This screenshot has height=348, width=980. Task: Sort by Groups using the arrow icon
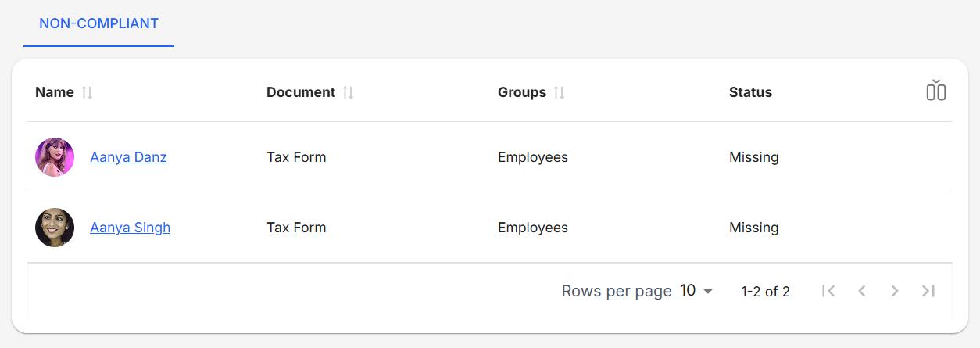559,92
